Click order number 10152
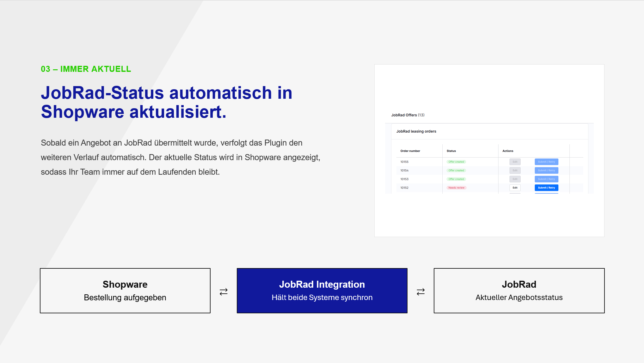644x363 pixels. pyautogui.click(x=404, y=188)
